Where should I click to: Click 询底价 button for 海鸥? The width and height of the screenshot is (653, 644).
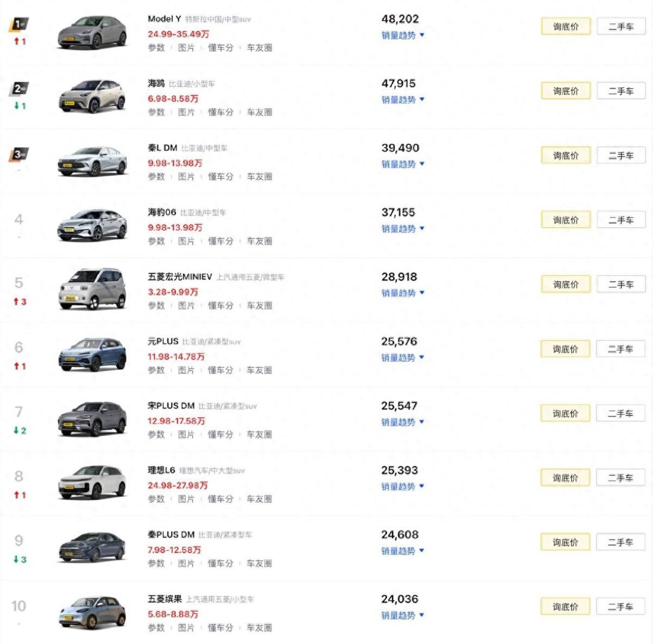tap(565, 91)
